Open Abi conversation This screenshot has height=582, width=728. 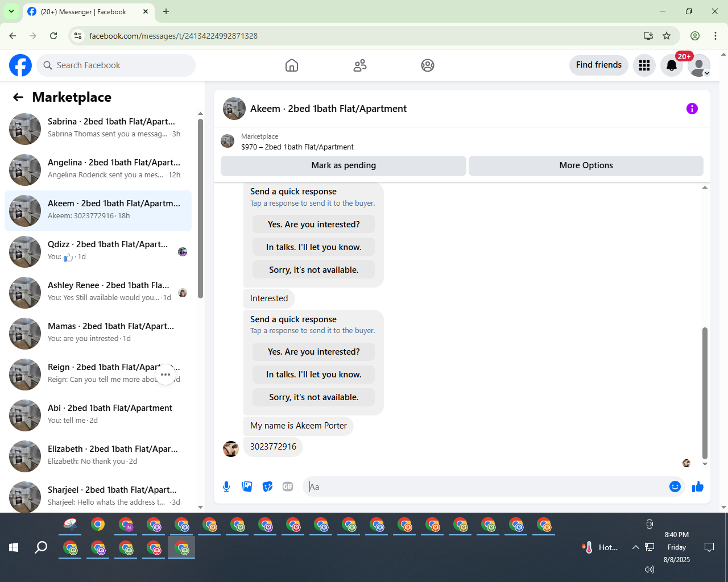98,415
